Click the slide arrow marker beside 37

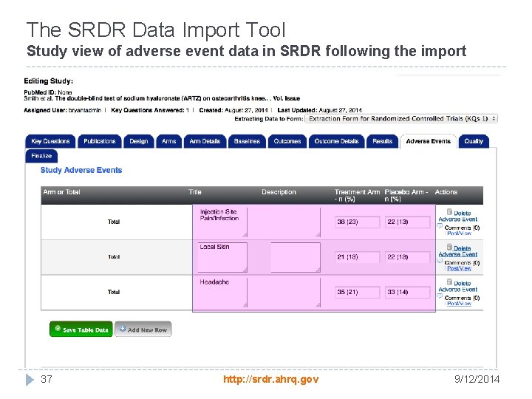pyautogui.click(x=30, y=379)
